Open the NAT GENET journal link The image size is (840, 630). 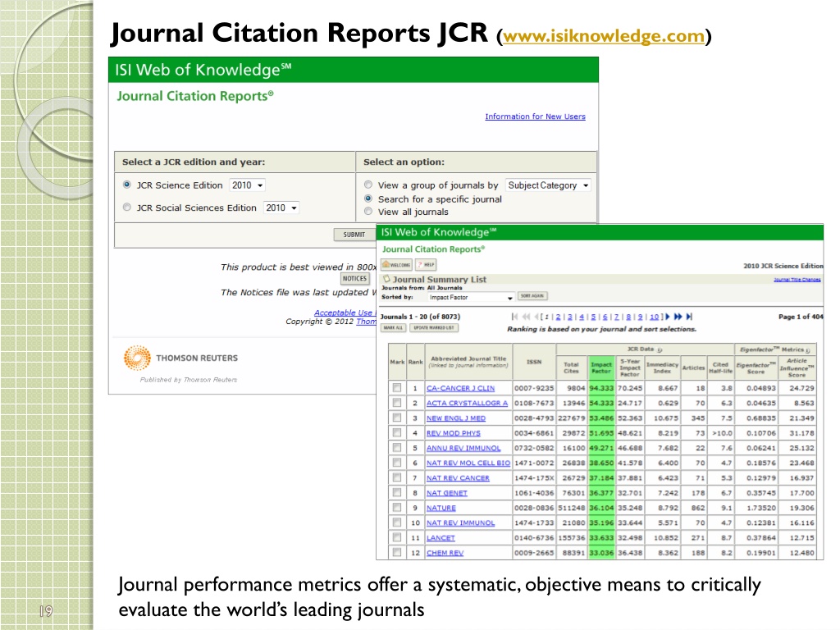point(447,493)
